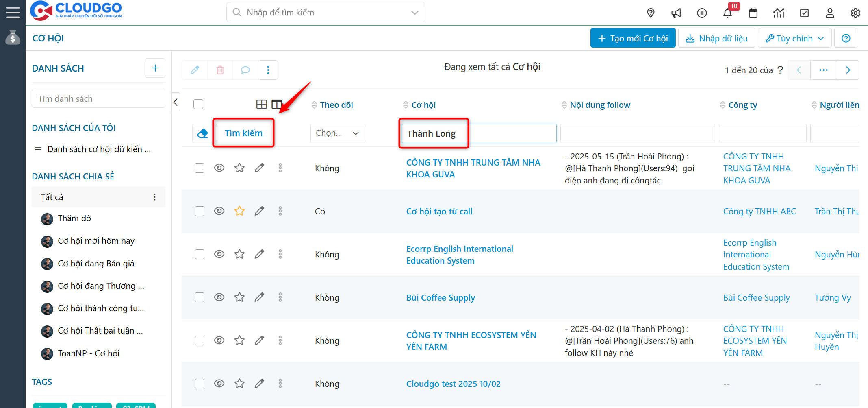Open the calendar icon in header

point(753,13)
